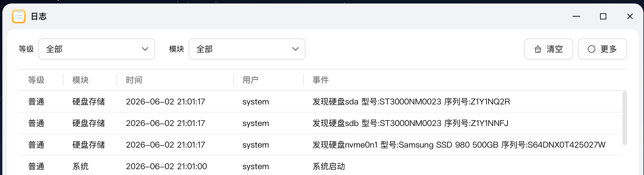The image size is (644, 175).
Task: Open the 更多 more options button
Action: tap(602, 49)
